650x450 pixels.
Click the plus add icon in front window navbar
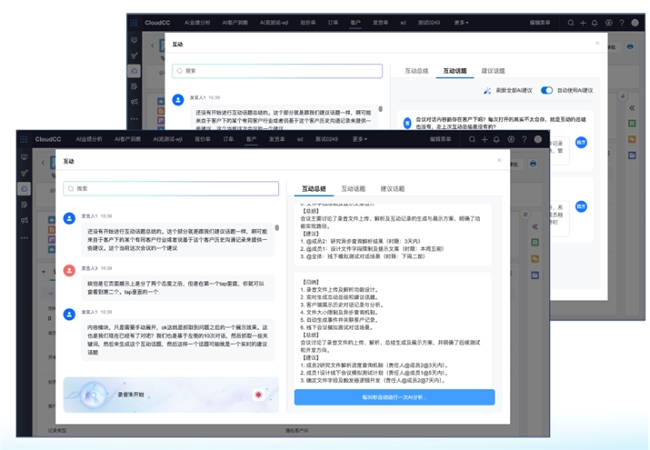pyautogui.click(x=484, y=139)
